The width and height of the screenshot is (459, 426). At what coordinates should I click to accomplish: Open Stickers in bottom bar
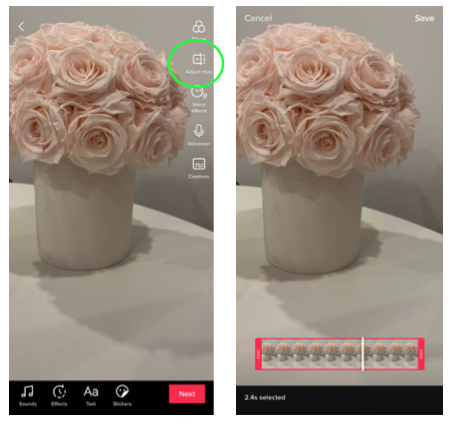122,396
